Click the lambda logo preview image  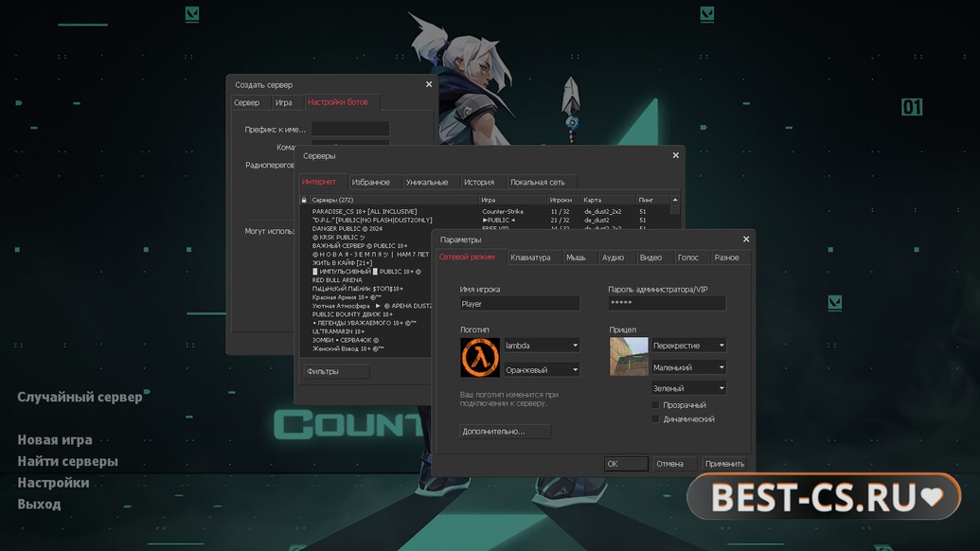[x=480, y=357]
